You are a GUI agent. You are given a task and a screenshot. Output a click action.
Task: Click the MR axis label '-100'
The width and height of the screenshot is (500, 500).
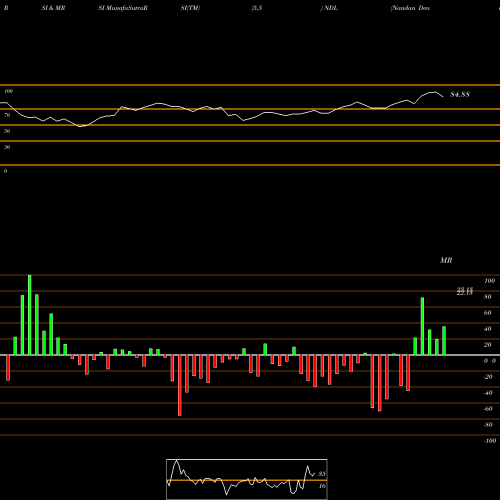click(x=489, y=441)
